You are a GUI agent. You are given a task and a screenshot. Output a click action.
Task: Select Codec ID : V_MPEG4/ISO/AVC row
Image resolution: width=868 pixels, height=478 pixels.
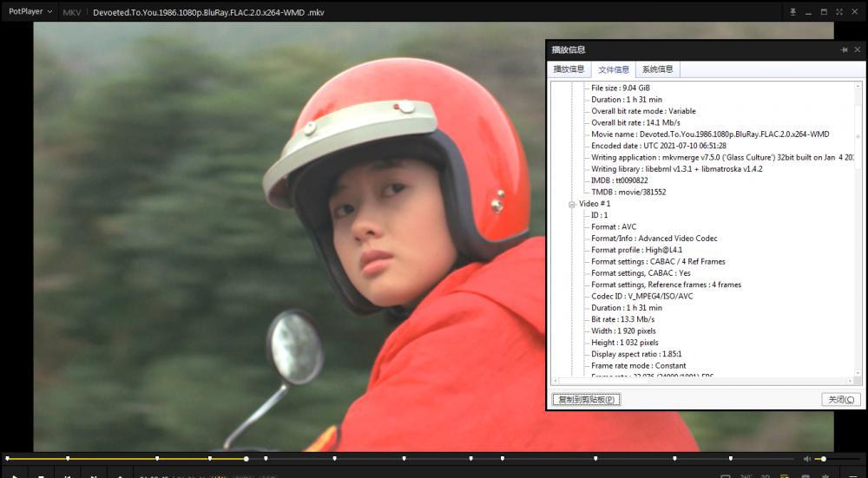coord(642,297)
